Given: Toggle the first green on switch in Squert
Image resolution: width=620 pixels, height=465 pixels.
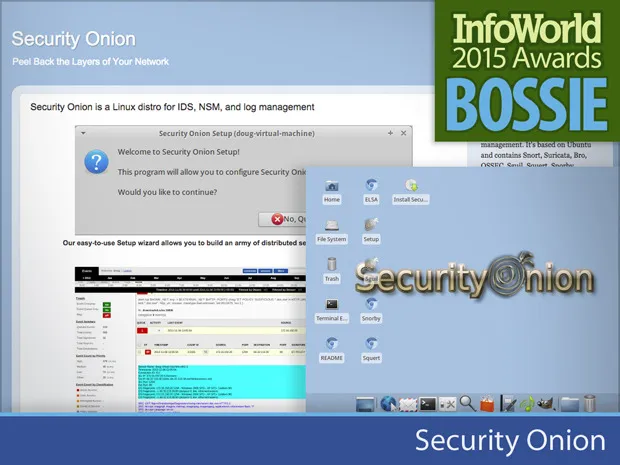Looking at the screenshot, I should point(107,304).
